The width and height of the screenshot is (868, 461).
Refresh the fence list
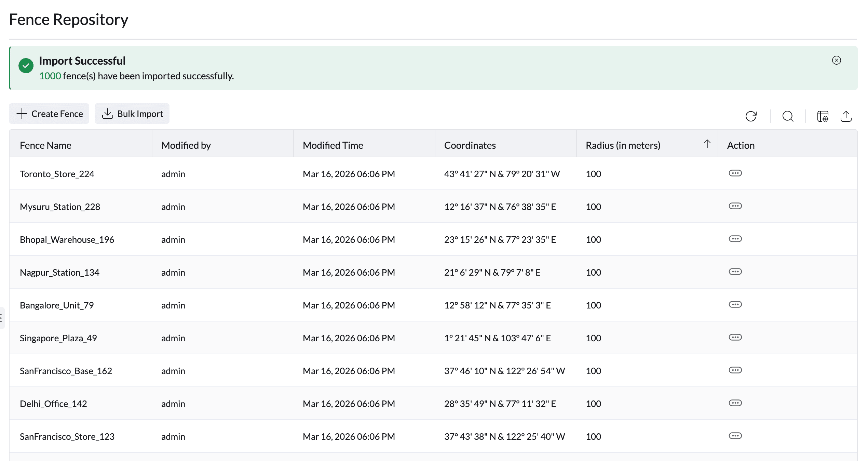tap(751, 116)
